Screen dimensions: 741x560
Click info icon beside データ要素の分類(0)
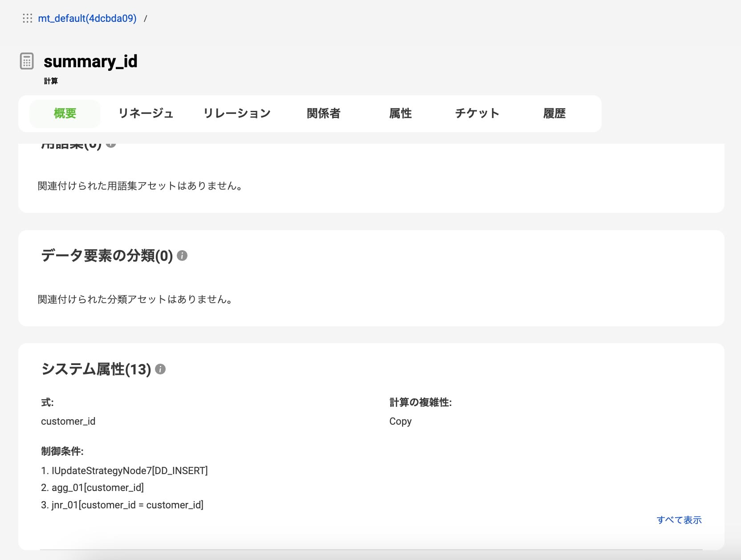[182, 256]
